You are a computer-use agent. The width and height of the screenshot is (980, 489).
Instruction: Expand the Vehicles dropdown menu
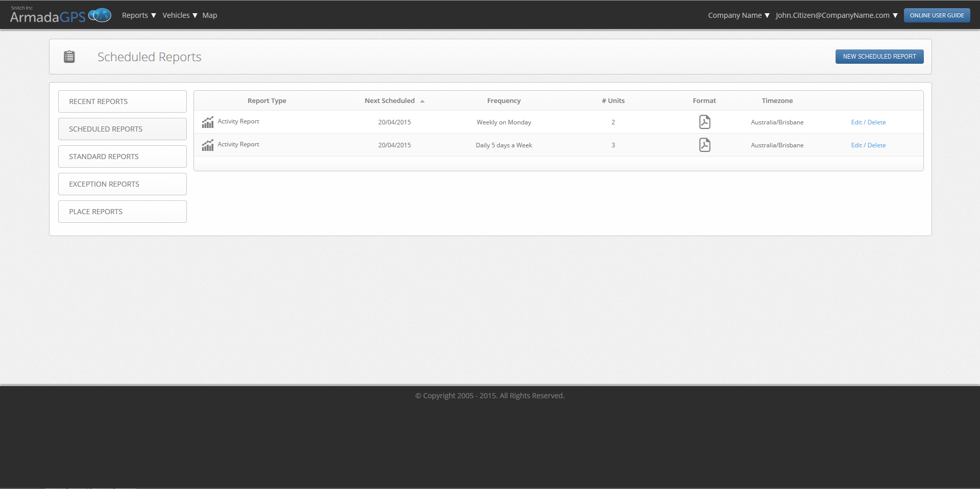(180, 15)
